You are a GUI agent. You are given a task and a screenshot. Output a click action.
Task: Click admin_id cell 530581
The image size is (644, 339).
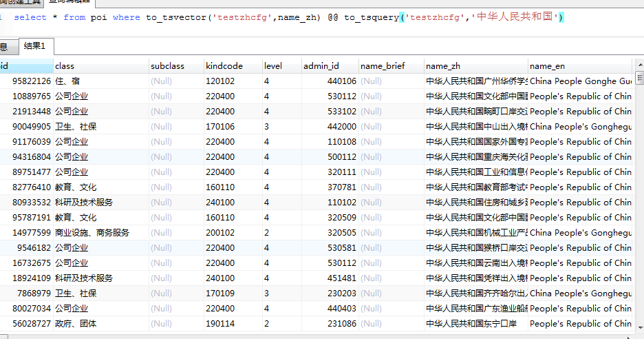pos(330,248)
